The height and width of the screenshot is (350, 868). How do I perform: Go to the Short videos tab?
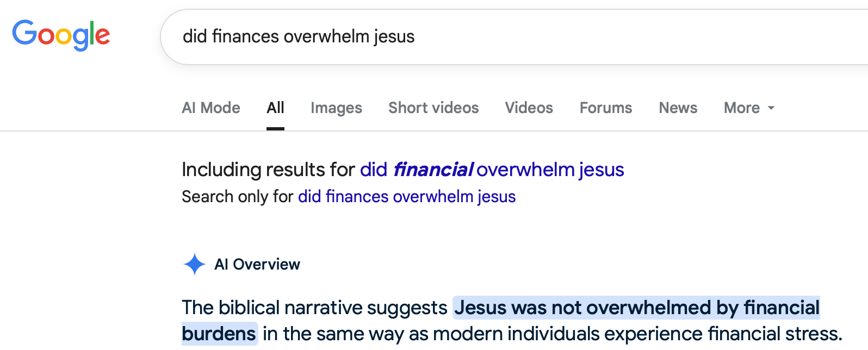click(x=433, y=108)
